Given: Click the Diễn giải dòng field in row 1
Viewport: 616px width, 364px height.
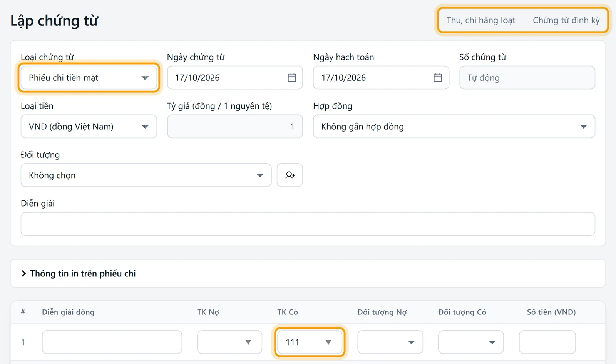Looking at the screenshot, I should point(112,342).
